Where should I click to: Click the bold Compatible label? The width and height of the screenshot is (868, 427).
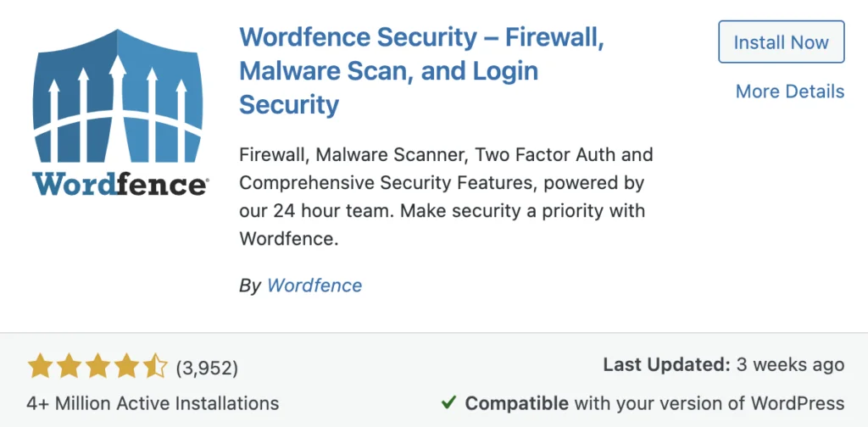coord(516,403)
